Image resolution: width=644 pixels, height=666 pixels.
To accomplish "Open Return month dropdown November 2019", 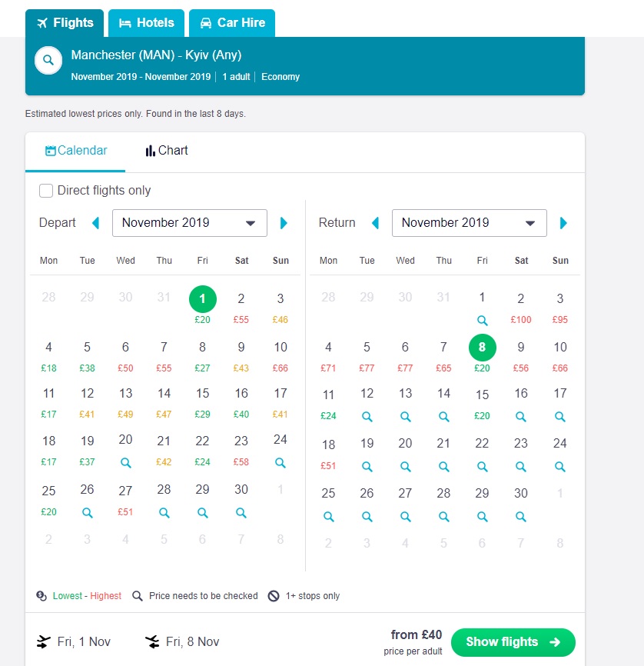I will tap(469, 223).
